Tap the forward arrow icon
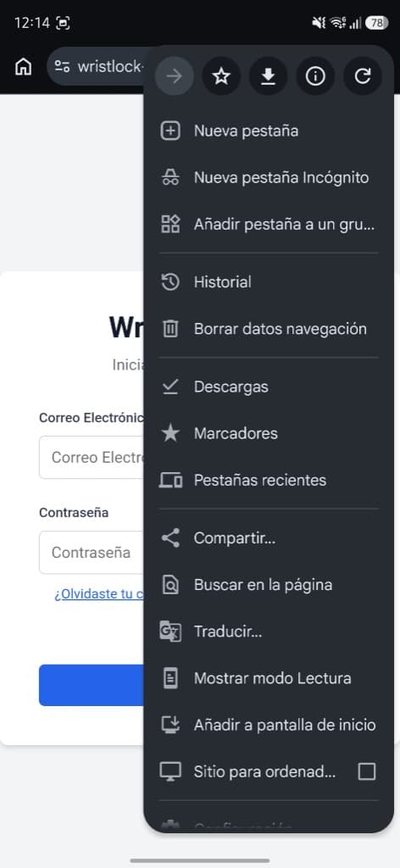The width and height of the screenshot is (400, 868). pyautogui.click(x=175, y=75)
